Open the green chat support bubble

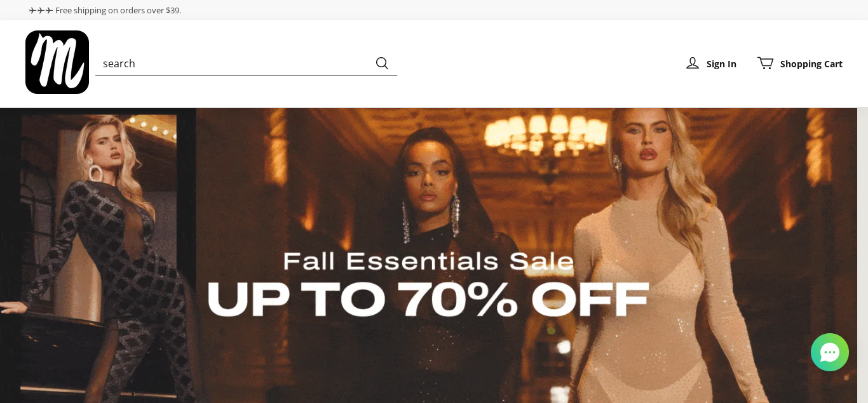point(829,352)
